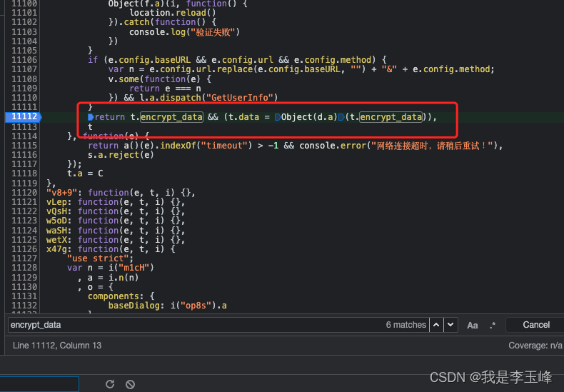The height and width of the screenshot is (392, 564).
Task: Click the inline breakpoint marker before 'Object(d.a)'
Action: coord(278,116)
